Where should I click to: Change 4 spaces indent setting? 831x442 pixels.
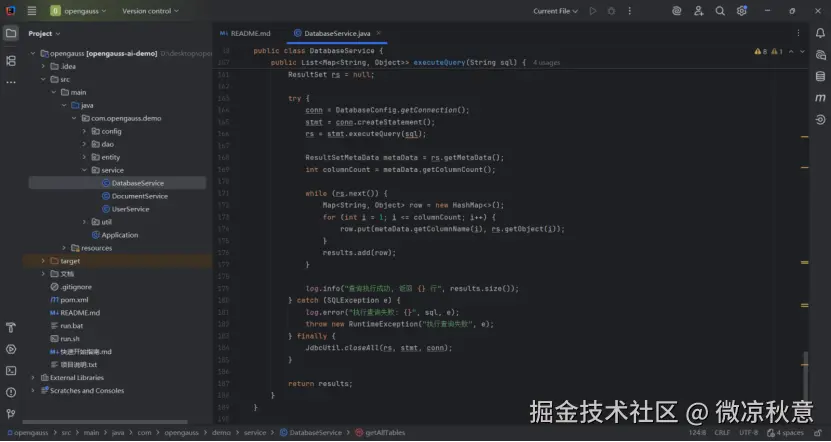785,432
